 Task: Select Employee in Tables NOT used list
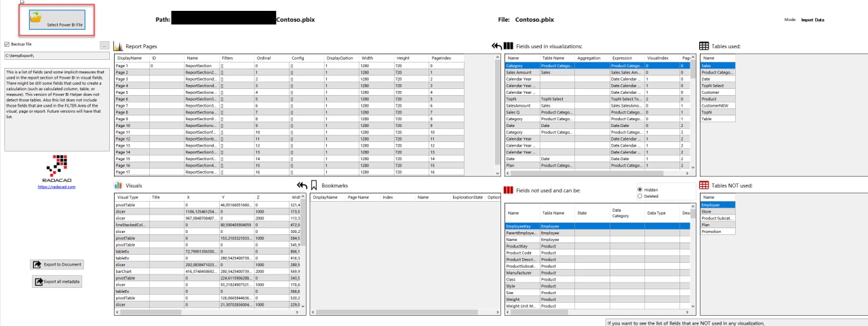pyautogui.click(x=718, y=204)
